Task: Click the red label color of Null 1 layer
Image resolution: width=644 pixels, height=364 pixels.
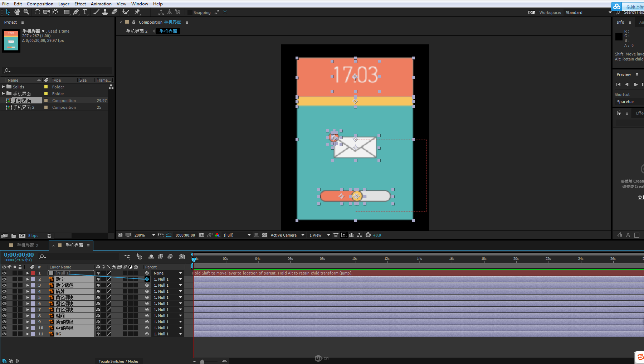Action: pos(33,273)
